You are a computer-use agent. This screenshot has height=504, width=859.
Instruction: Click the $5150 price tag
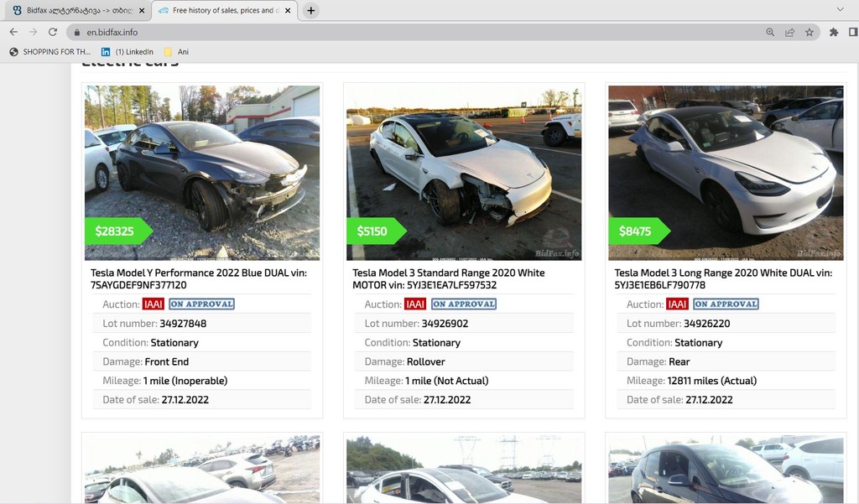tap(377, 231)
